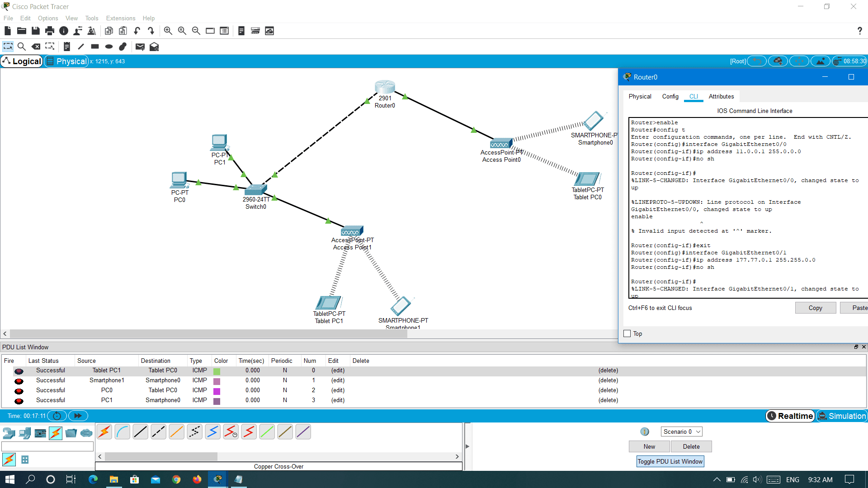Switch to Logical workspace view
Viewport: 868px width, 488px height.
(x=22, y=61)
